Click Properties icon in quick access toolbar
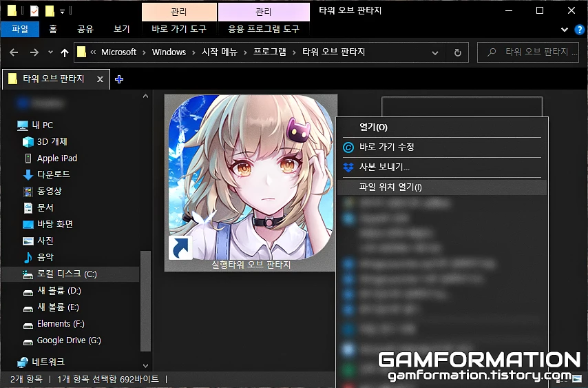The image size is (588, 388). click(34, 11)
